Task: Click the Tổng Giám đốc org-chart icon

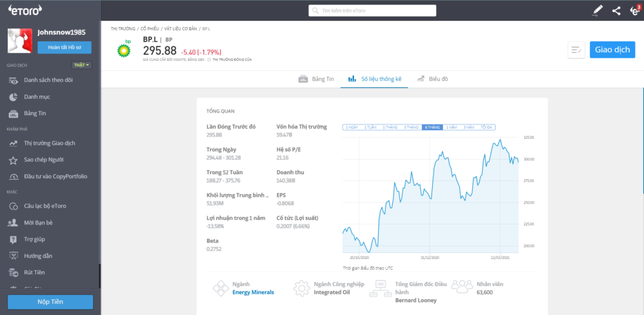Action: (379, 289)
